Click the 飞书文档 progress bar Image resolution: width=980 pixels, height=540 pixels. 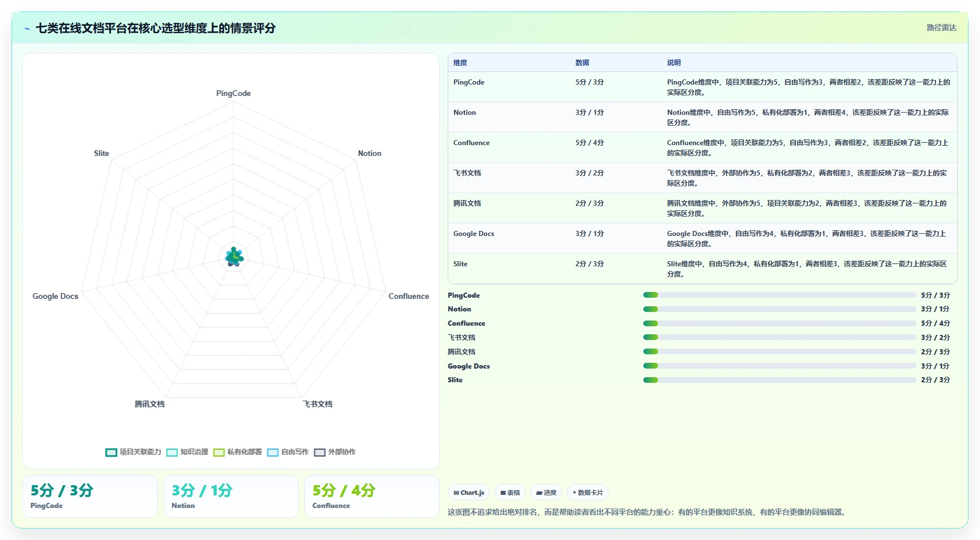click(x=779, y=337)
